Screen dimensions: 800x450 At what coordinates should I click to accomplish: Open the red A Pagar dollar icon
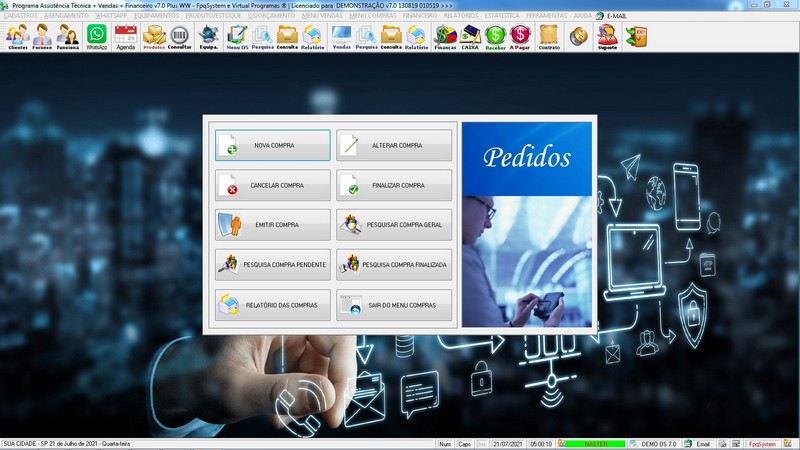(520, 37)
